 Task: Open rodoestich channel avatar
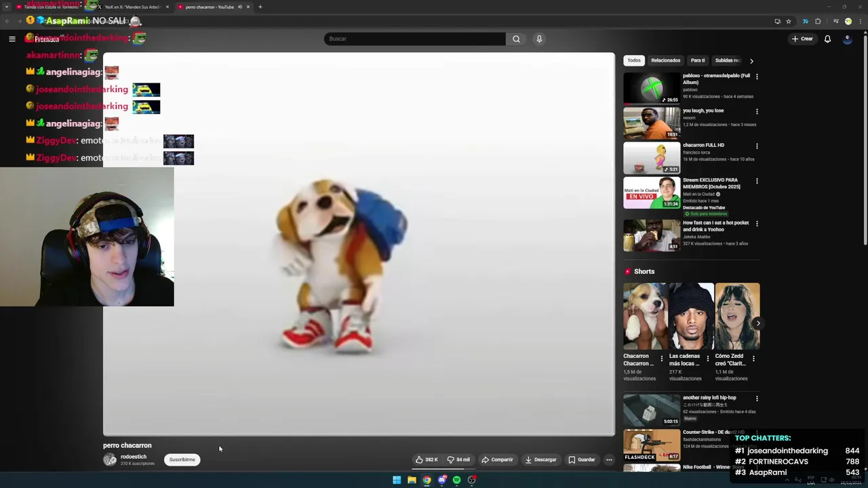pos(110,460)
